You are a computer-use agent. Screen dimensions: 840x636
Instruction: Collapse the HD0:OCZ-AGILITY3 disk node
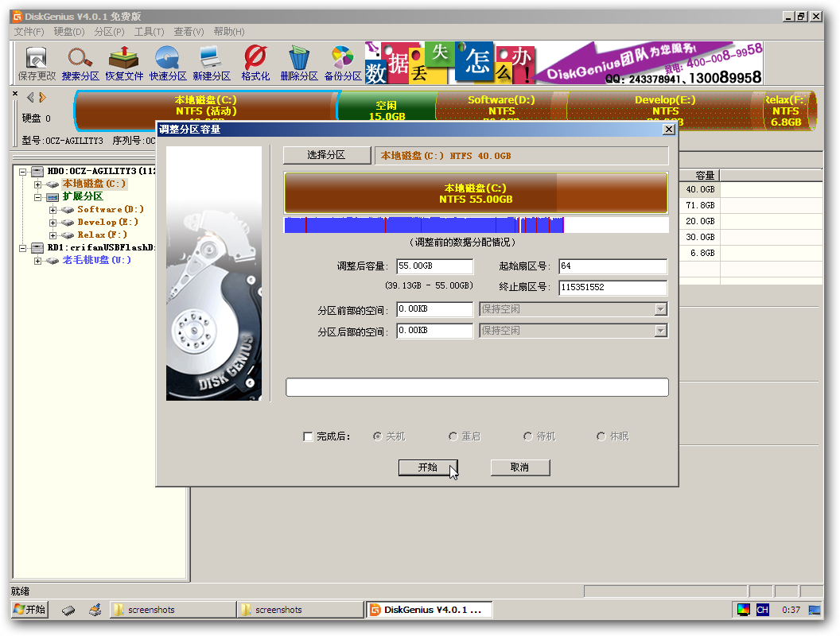(x=23, y=172)
